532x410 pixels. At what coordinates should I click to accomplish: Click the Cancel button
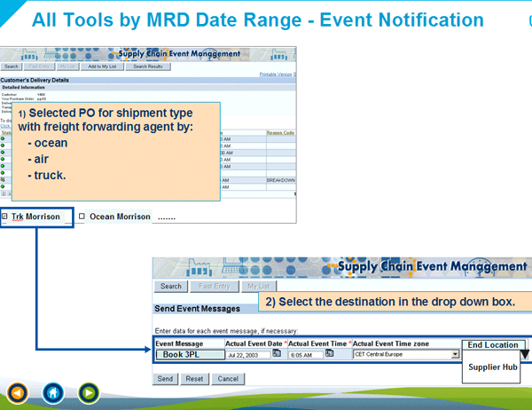pyautogui.click(x=228, y=378)
